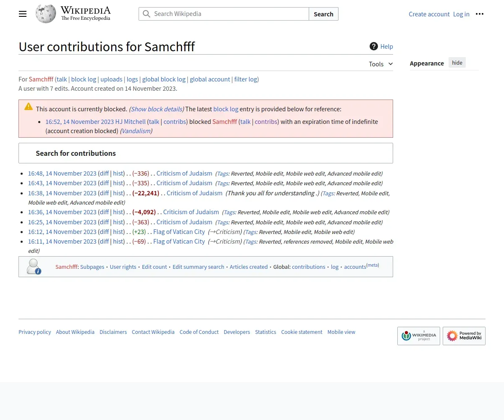This screenshot has width=504, height=420.
Task: Open Privacy policy footer link
Action: pyautogui.click(x=34, y=332)
